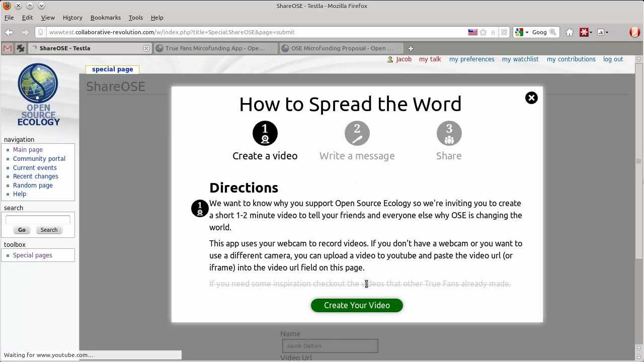Select step 3 Share icon
Screen dimensions: 644x362
tap(449, 133)
